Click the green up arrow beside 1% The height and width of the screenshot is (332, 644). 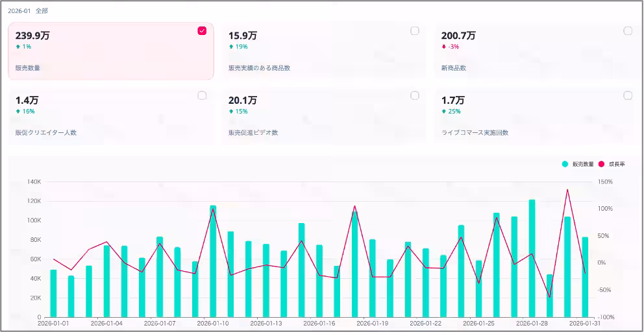tap(18, 47)
